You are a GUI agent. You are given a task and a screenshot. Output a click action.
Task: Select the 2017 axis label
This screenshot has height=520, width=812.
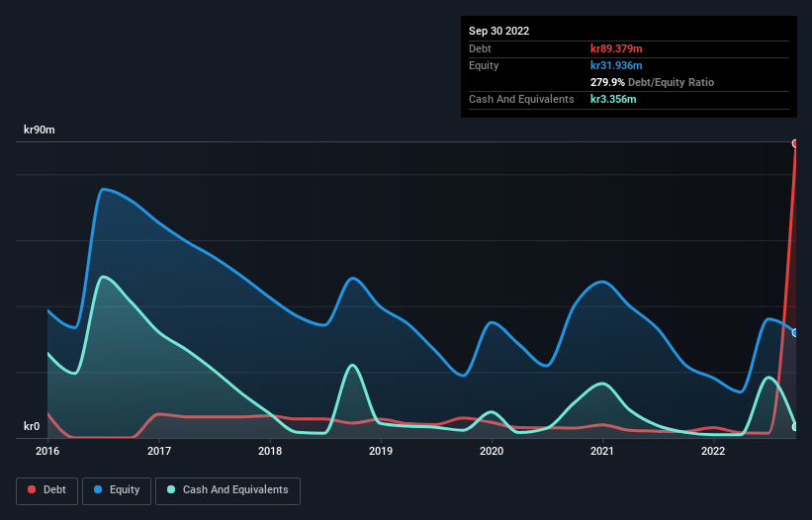159,451
